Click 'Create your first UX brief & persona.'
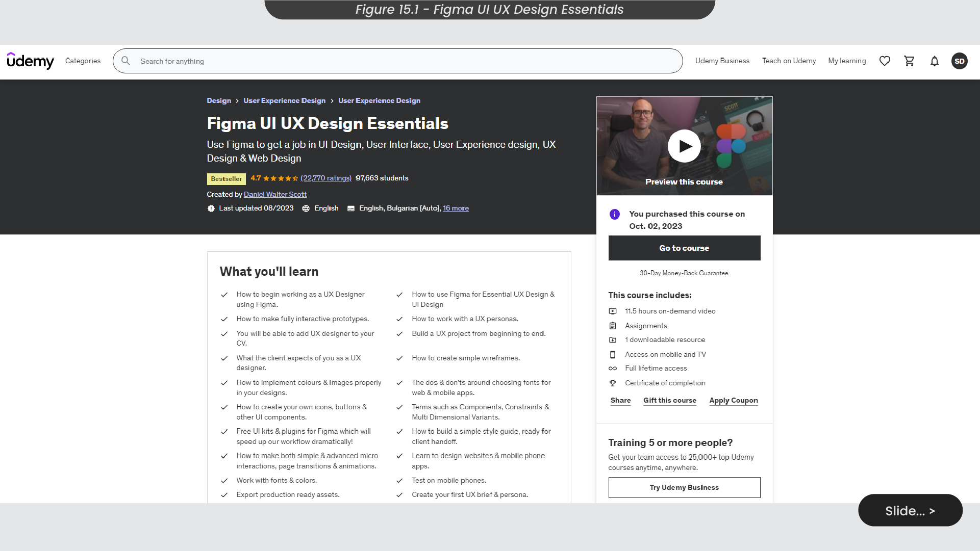Screen dimensions: 980x551 point(470,494)
